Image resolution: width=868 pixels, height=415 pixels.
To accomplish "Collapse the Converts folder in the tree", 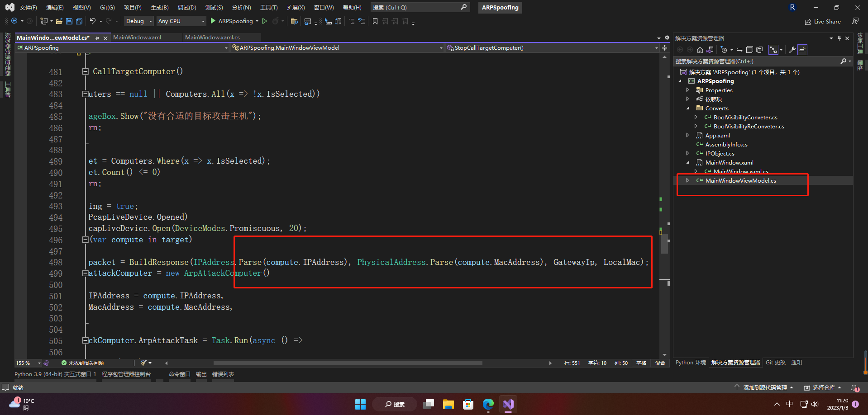I will [x=687, y=108].
